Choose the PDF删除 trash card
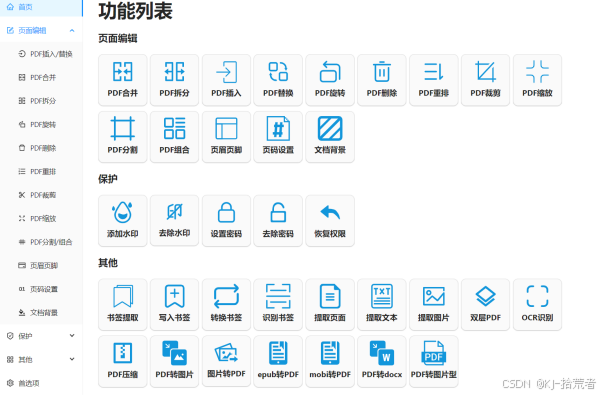 [382, 80]
